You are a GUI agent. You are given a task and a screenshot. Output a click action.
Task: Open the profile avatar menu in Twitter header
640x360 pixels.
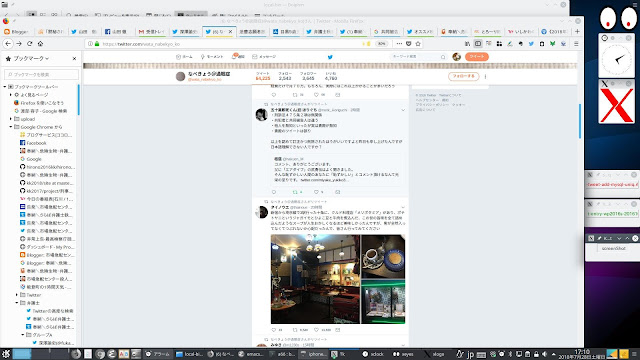456,57
